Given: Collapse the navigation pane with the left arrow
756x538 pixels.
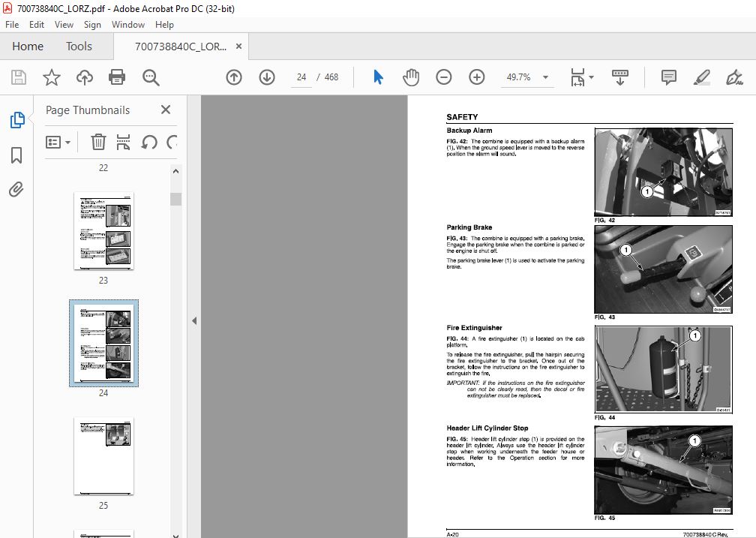Looking at the screenshot, I should point(193,320).
